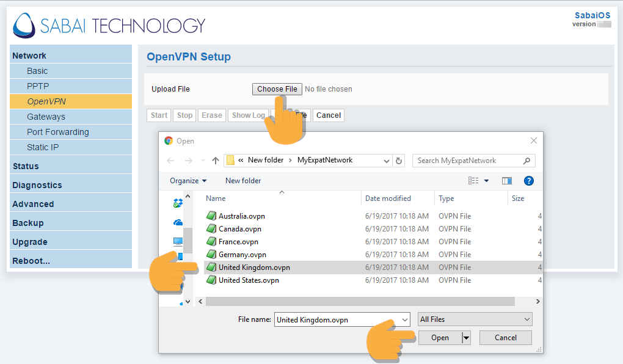Open the Backup section
623x364 pixels.
point(71,223)
